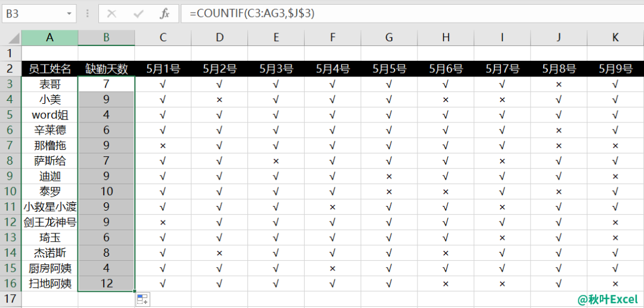Click the formula bar vertical dots handle
This screenshot has width=644, height=308.
[87, 14]
